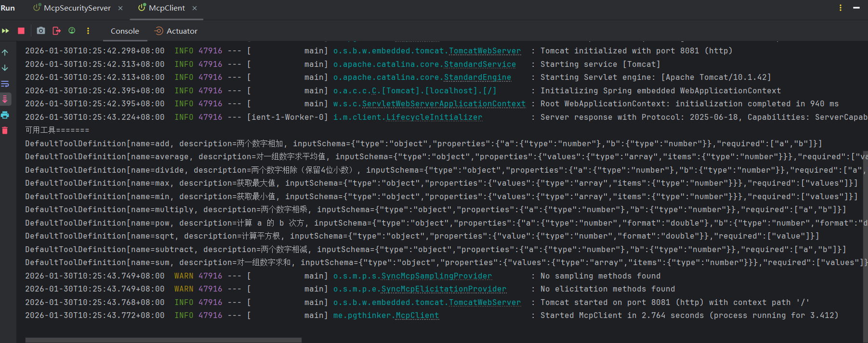Click the name=max tool definition line
This screenshot has width=868, height=343.
coord(441,183)
